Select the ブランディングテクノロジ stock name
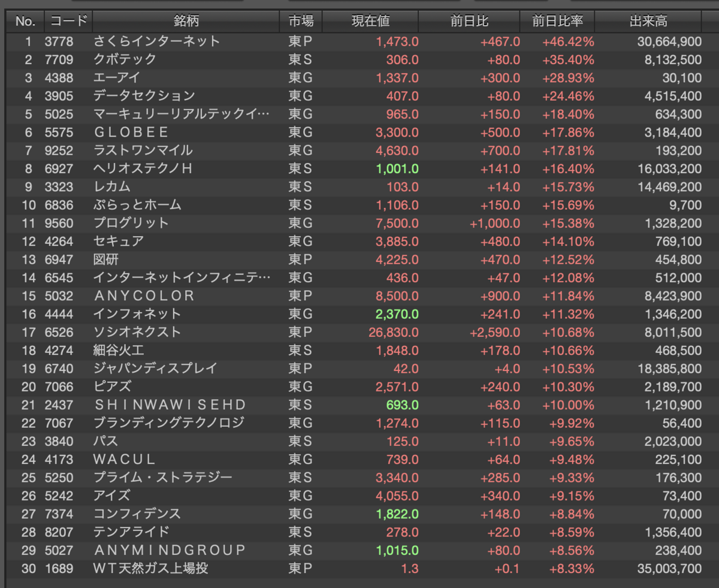719x588 pixels. pyautogui.click(x=169, y=423)
